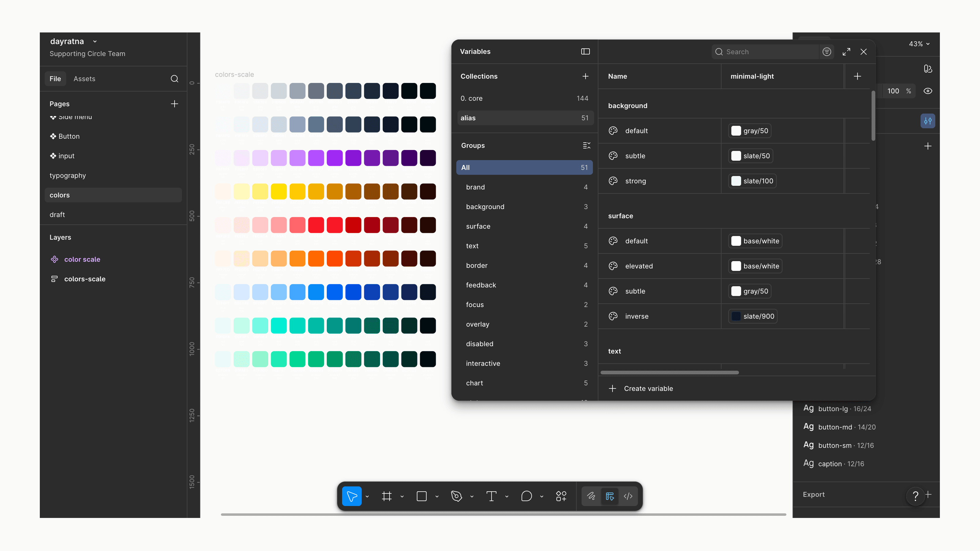Expand Pen tool options chevron
This screenshot has width=980, height=551.
pyautogui.click(x=472, y=497)
